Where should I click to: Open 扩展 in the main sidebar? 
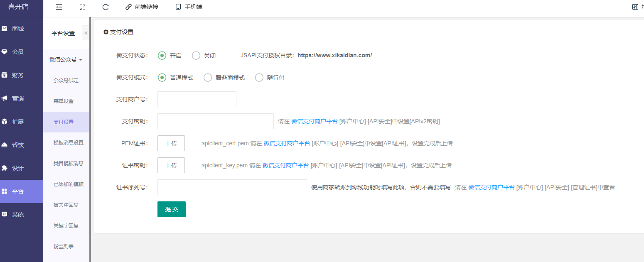[22, 122]
